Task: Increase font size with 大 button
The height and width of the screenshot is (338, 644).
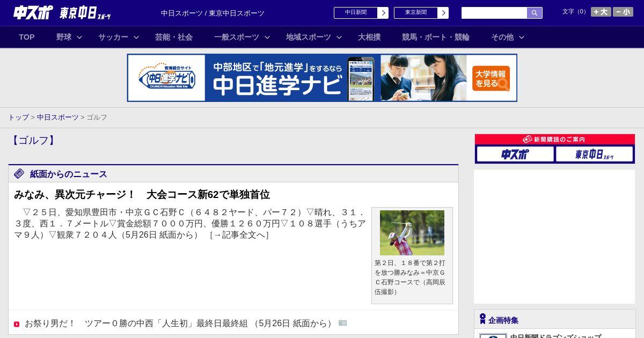Action: coord(601,12)
